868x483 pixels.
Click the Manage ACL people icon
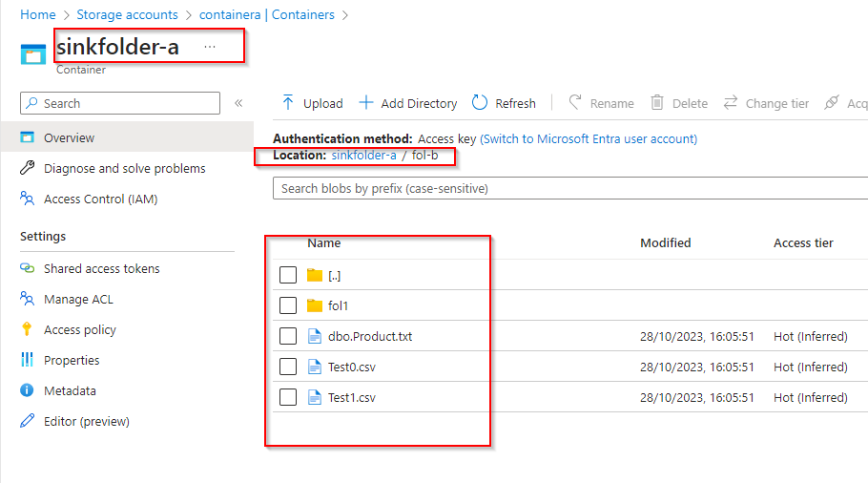click(27, 299)
